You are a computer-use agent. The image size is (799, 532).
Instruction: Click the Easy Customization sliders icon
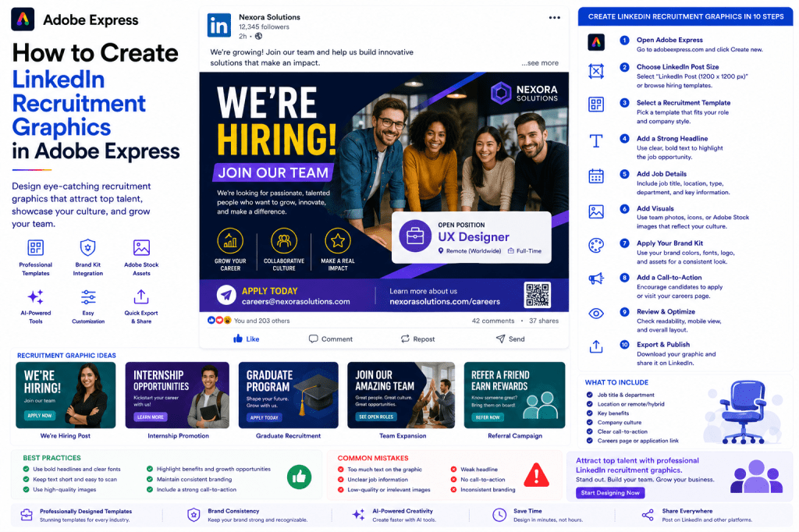(x=88, y=296)
